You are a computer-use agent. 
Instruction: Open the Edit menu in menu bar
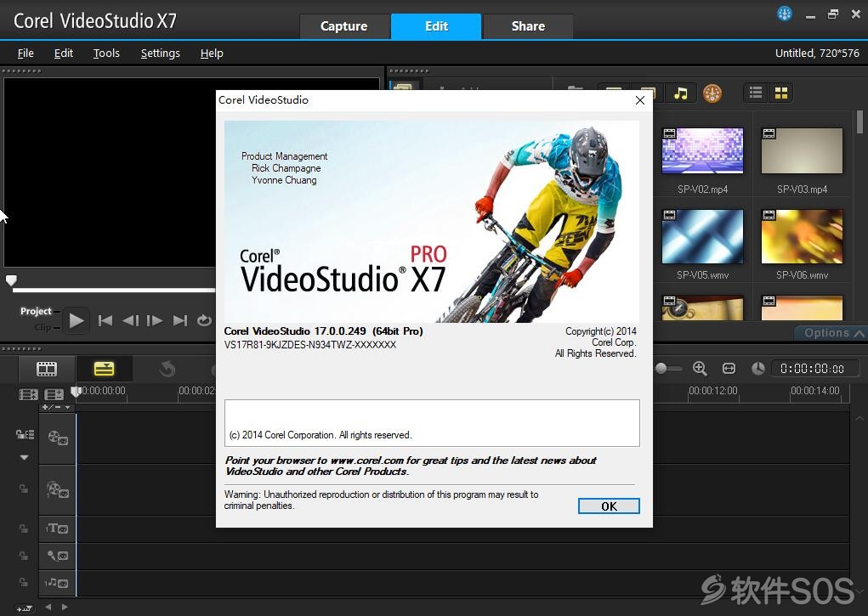coord(63,54)
